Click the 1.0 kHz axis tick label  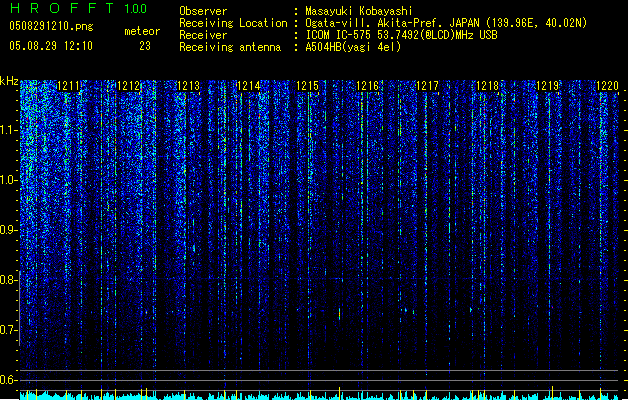click(x=9, y=180)
